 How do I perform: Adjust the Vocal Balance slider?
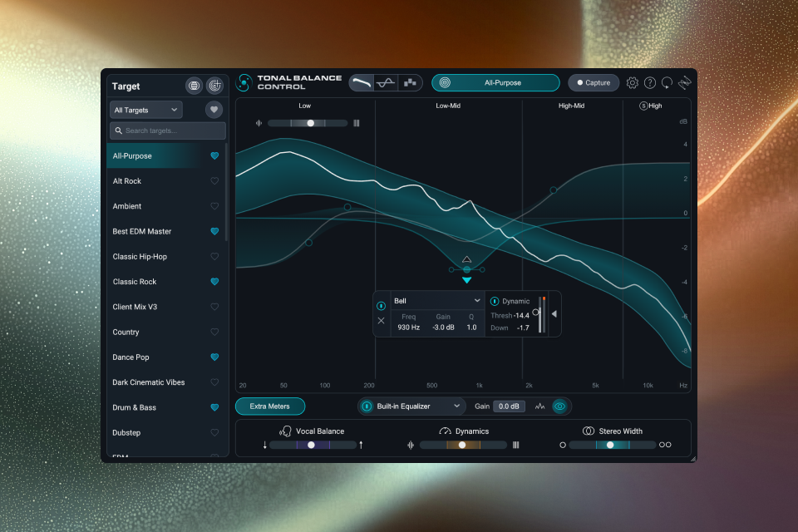pos(313,445)
